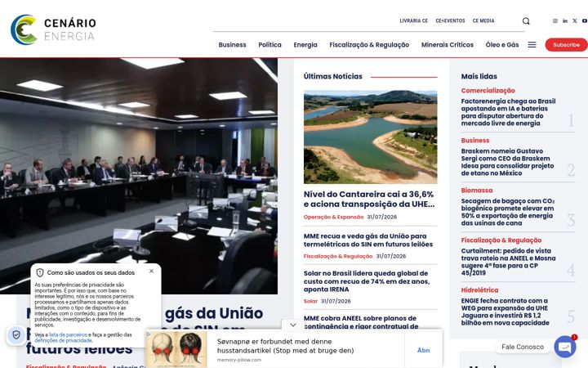Click the ad info triangle icon

click(149, 334)
